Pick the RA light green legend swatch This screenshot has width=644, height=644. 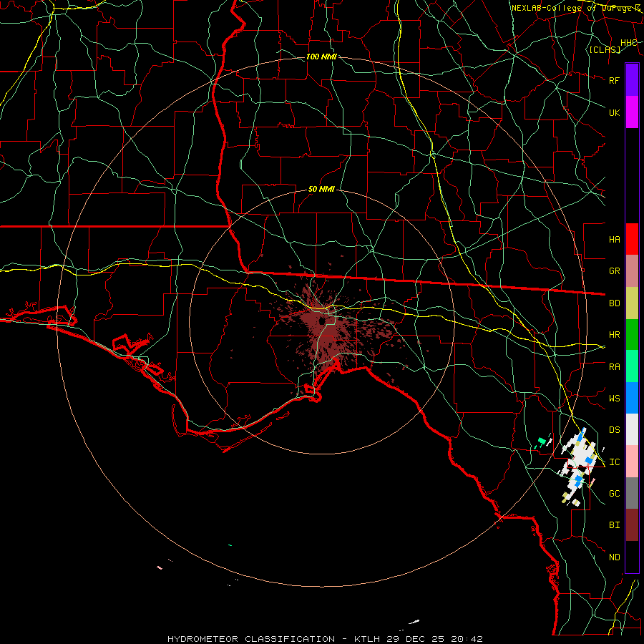(632, 366)
